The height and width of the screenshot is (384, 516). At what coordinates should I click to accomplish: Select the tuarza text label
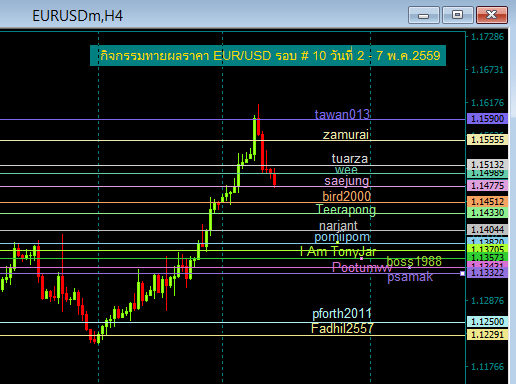tap(350, 159)
